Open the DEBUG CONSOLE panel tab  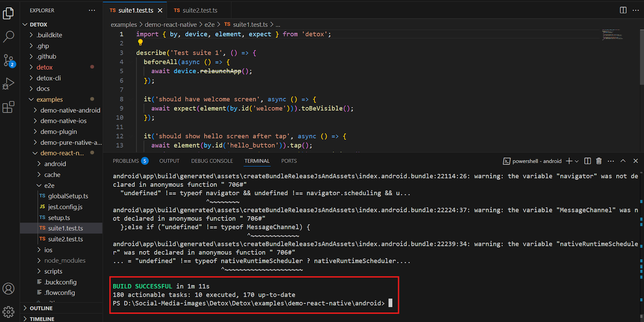pyautogui.click(x=212, y=161)
